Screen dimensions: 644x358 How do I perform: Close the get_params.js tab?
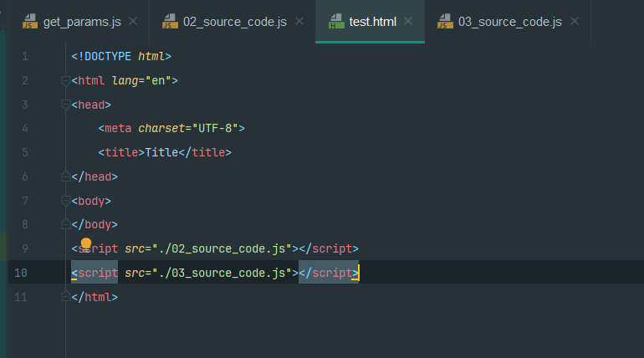(133, 21)
